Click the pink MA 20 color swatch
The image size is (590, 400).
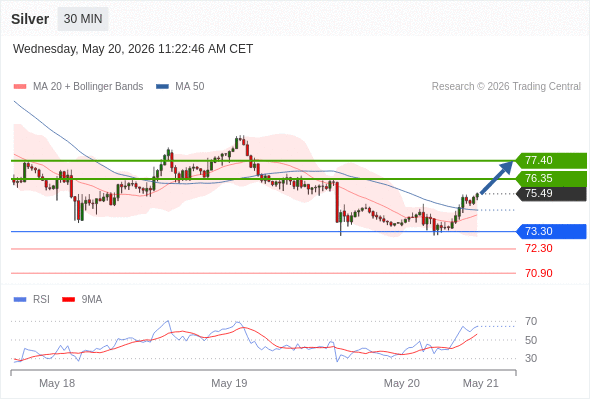20,87
